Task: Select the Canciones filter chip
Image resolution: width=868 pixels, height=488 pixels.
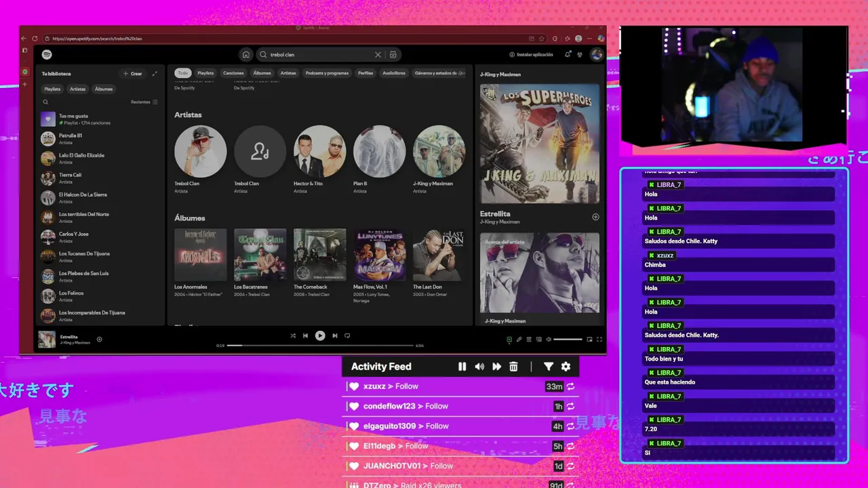Action: 233,73
